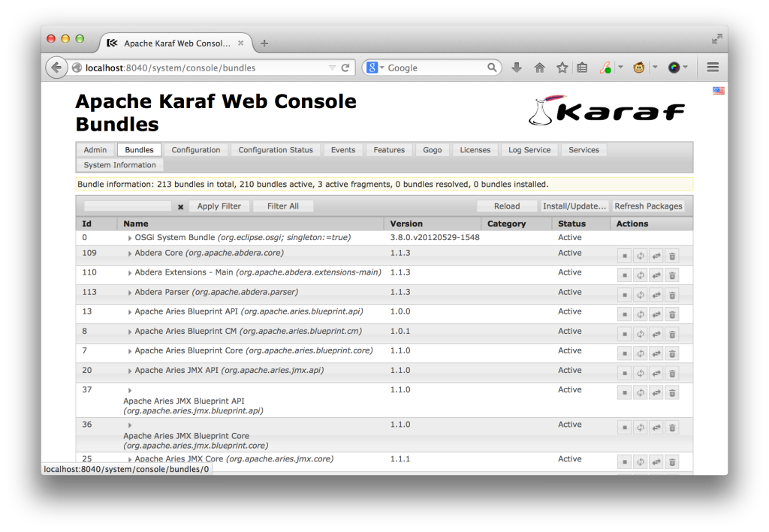The width and height of the screenshot is (769, 532).
Task: Sort the table by the Version column header
Action: pos(406,223)
